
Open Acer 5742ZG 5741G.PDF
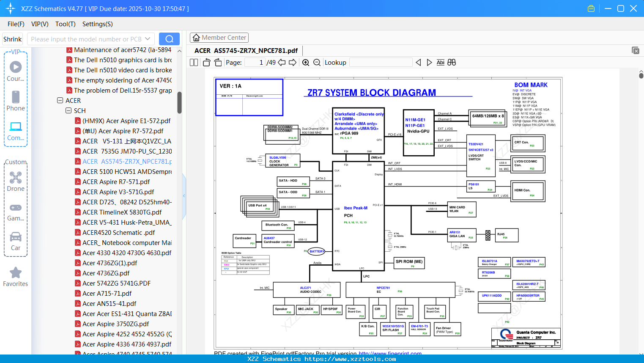click(x=116, y=283)
